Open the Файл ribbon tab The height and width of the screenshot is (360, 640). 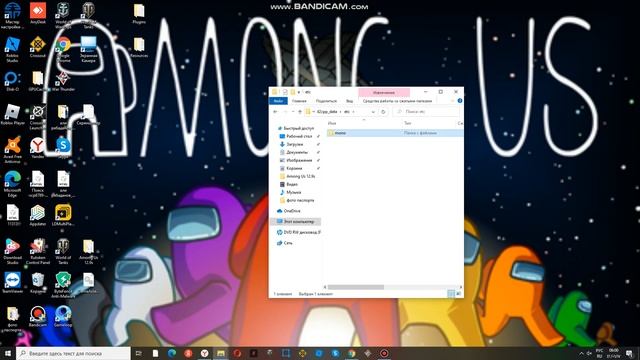pyautogui.click(x=278, y=100)
